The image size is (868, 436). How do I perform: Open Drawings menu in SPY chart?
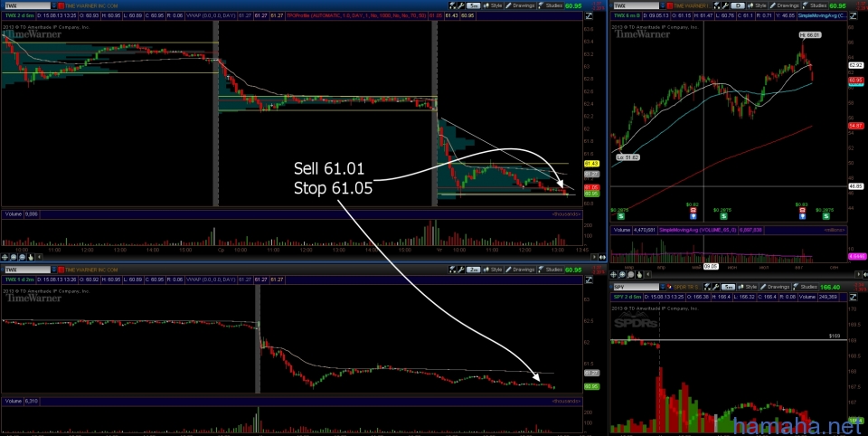pos(776,287)
